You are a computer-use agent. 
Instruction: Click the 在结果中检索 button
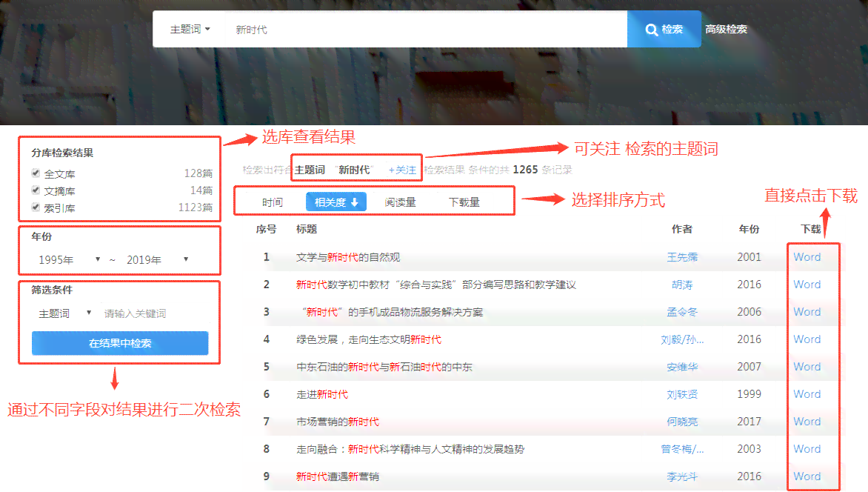point(120,343)
